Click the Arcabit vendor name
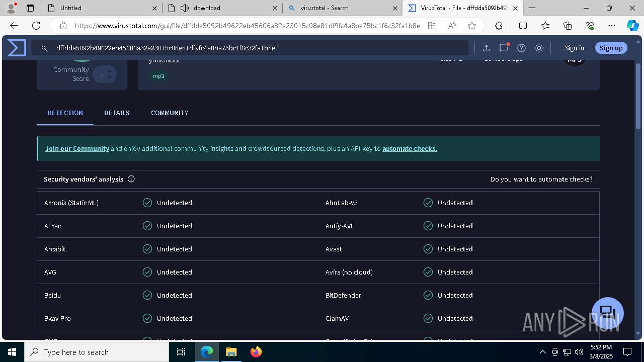 pyautogui.click(x=55, y=249)
